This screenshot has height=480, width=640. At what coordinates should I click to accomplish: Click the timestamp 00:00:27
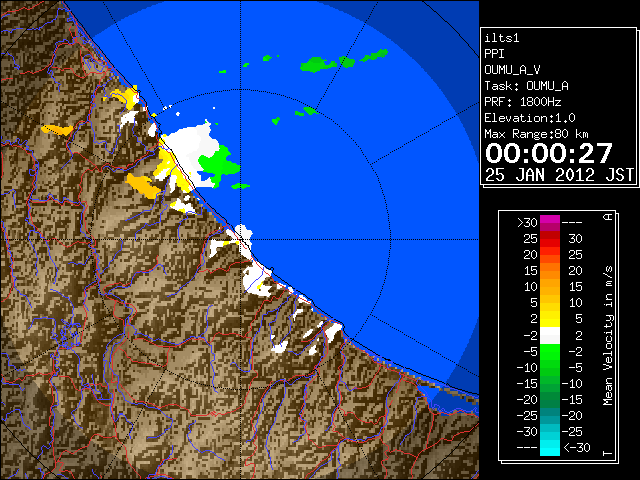(x=549, y=154)
